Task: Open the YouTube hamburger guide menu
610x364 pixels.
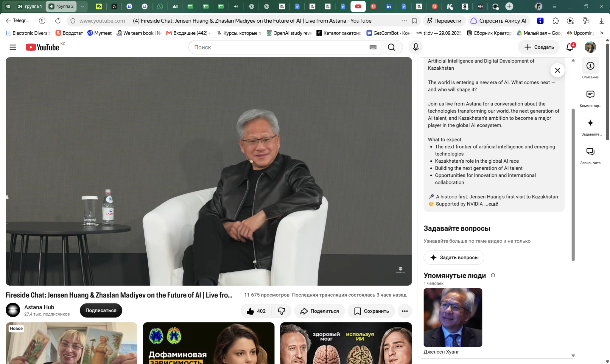Action: click(13, 47)
